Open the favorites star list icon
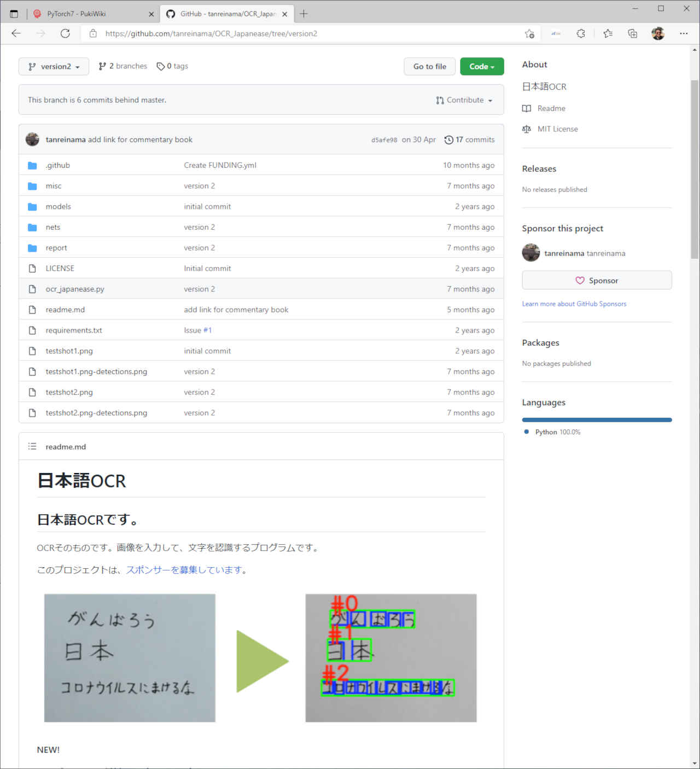Screen dimensions: 700x769 (608, 33)
